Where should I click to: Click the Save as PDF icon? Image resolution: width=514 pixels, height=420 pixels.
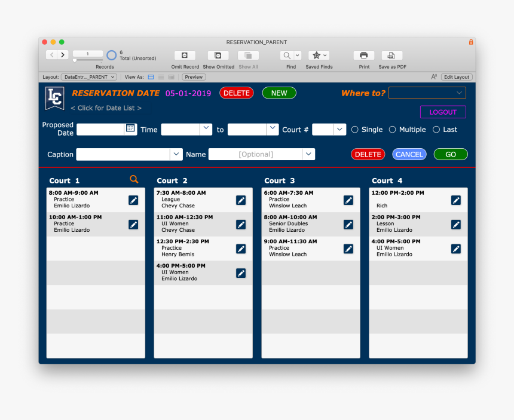point(392,56)
